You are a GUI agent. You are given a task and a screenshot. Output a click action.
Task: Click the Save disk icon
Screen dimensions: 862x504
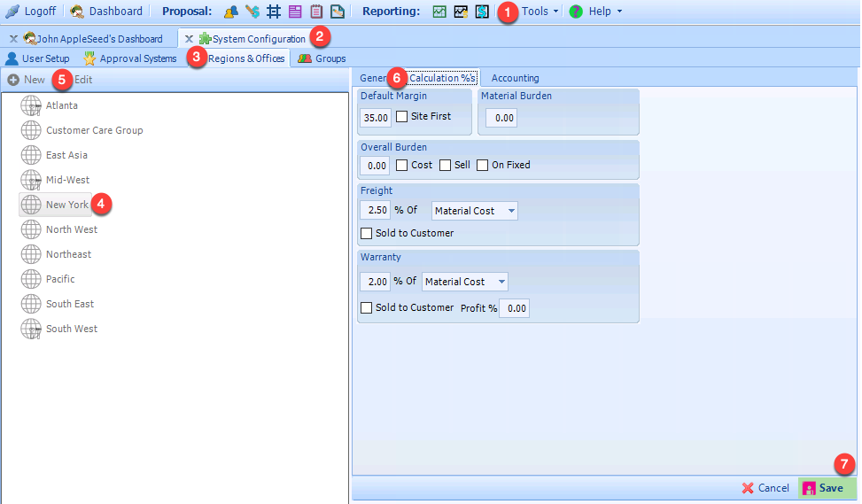pyautogui.click(x=809, y=488)
